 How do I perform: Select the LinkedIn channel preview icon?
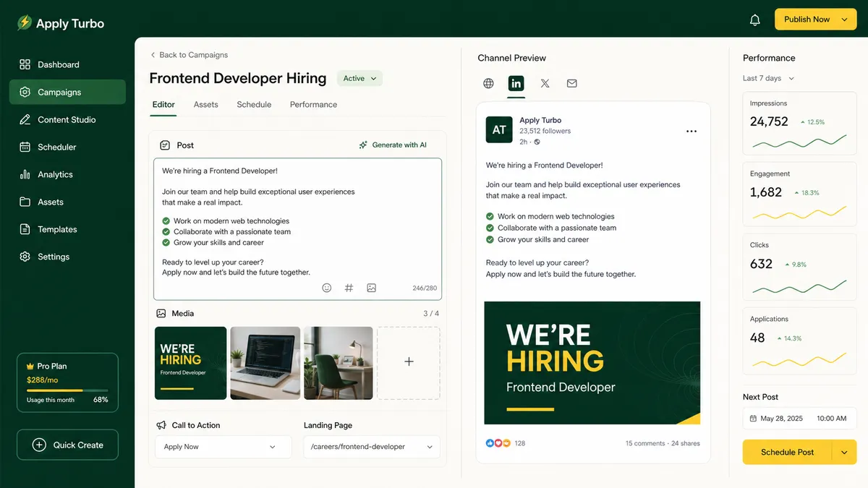pyautogui.click(x=516, y=83)
